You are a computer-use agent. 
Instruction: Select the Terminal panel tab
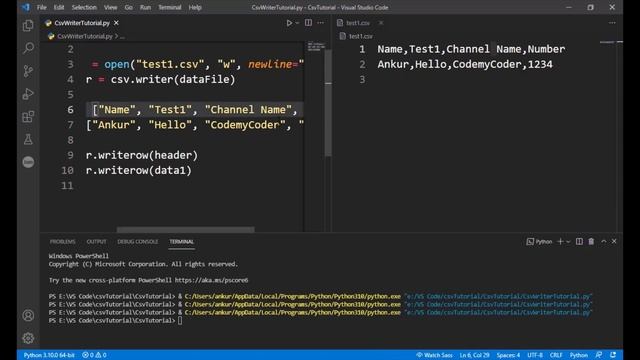[x=182, y=242]
